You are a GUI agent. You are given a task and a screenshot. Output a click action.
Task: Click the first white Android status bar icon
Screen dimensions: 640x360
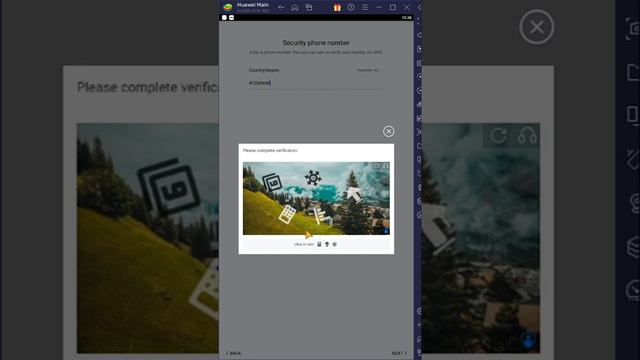tap(224, 18)
